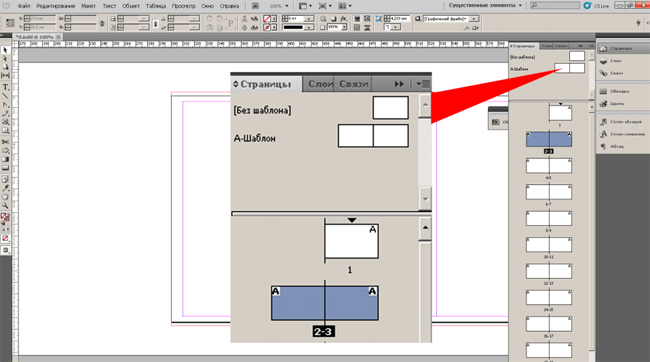Open the Слои panel from the dock
Image resolution: width=650 pixels, height=362 pixels.
tap(616, 61)
